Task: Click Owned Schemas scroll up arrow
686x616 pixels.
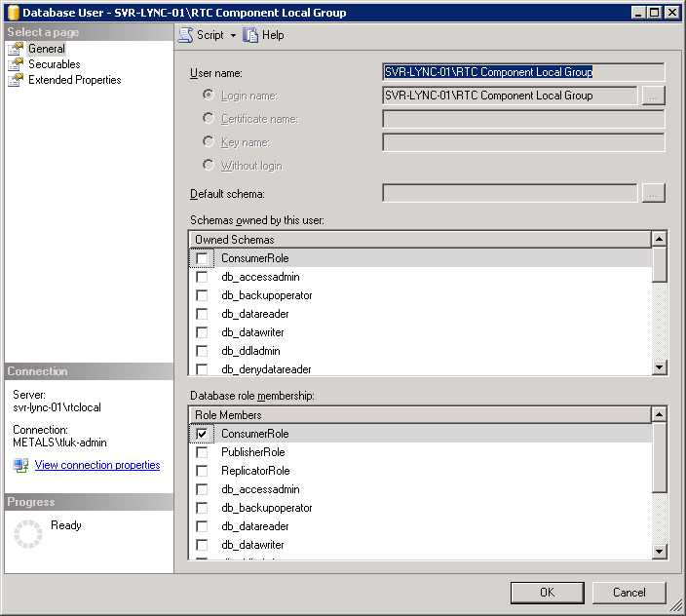Action: point(660,239)
